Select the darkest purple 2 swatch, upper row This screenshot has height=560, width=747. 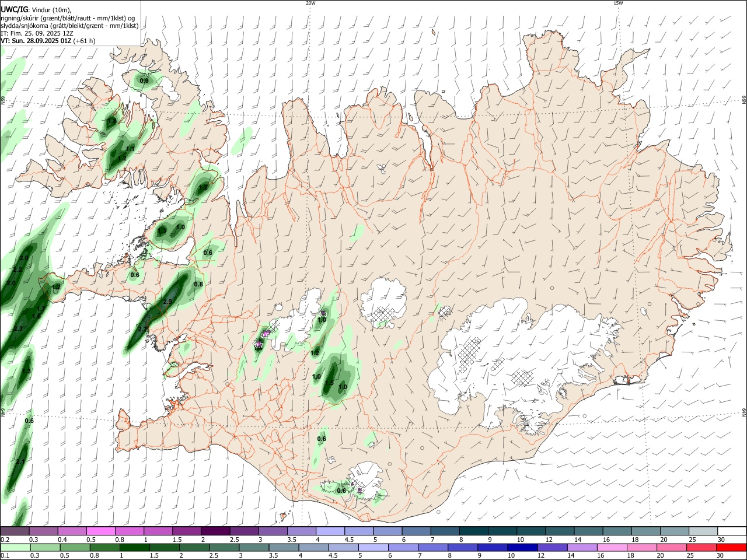pyautogui.click(x=215, y=531)
